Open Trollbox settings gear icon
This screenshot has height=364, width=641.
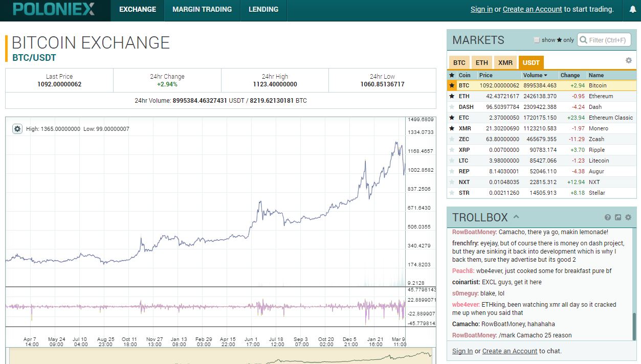point(628,217)
